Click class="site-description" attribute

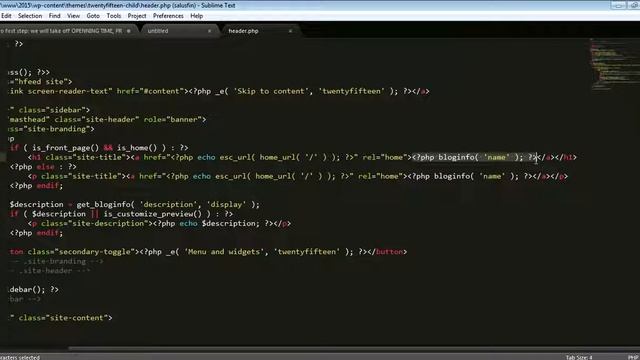point(95,224)
